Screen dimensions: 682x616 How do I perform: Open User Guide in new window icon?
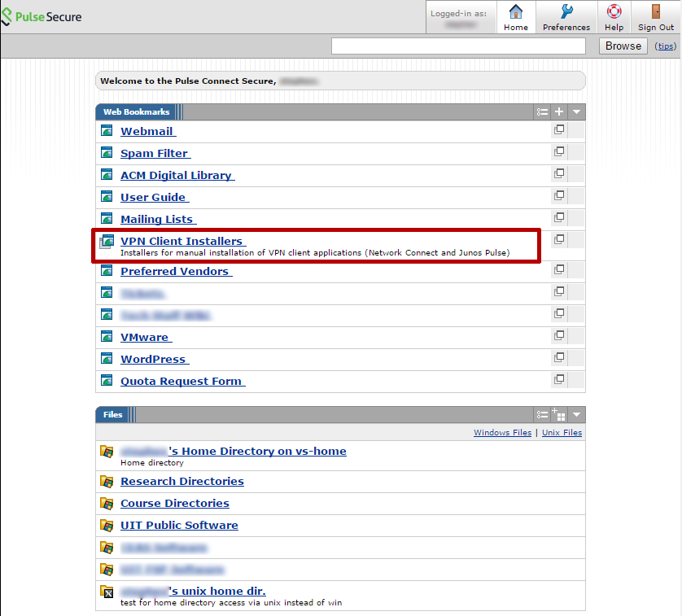point(559,195)
